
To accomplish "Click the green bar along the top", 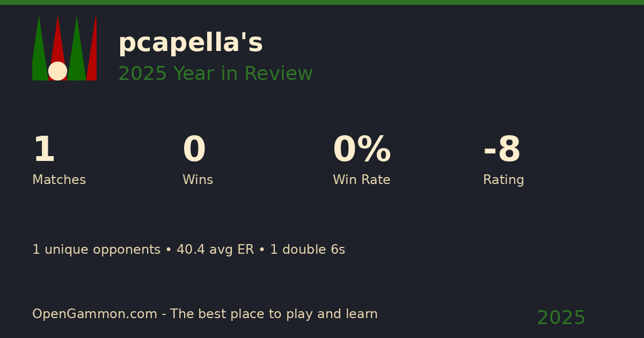I will click(x=322, y=2).
